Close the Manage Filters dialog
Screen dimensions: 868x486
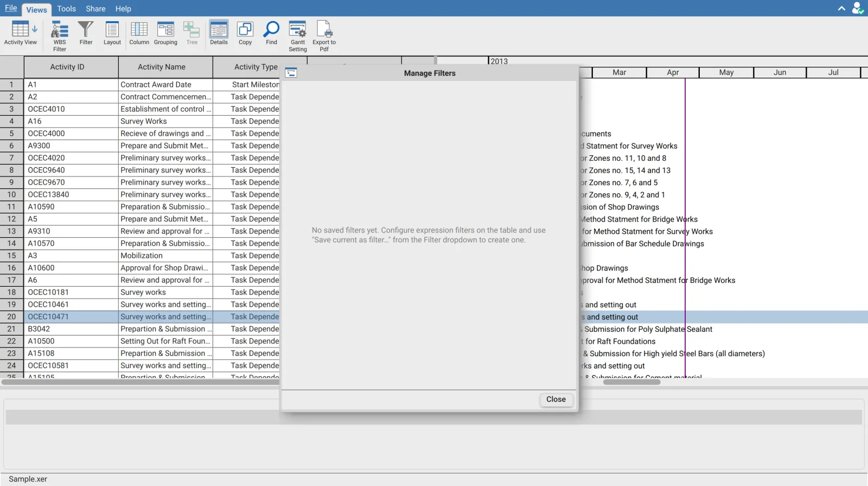point(556,399)
